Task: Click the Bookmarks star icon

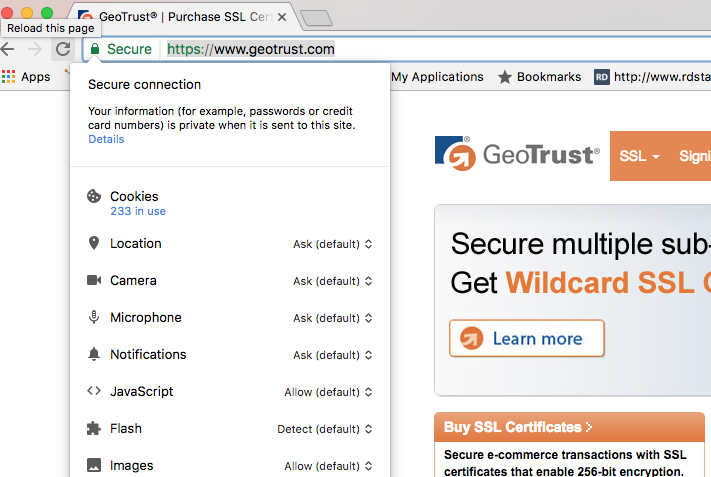Action: tap(505, 77)
